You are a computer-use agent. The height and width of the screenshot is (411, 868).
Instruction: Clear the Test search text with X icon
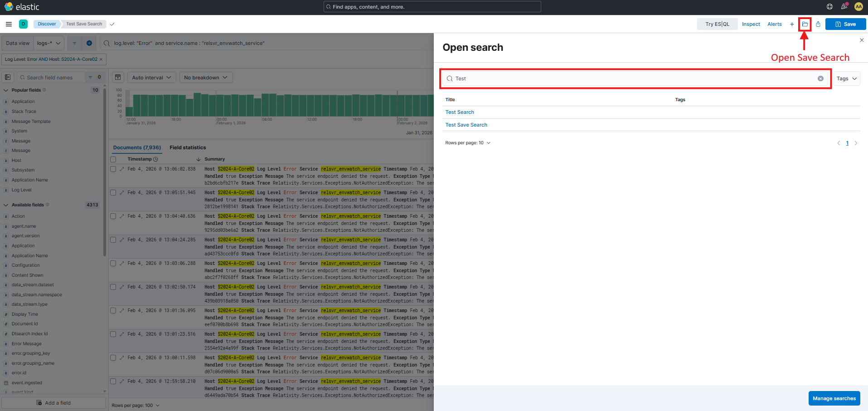click(820, 78)
